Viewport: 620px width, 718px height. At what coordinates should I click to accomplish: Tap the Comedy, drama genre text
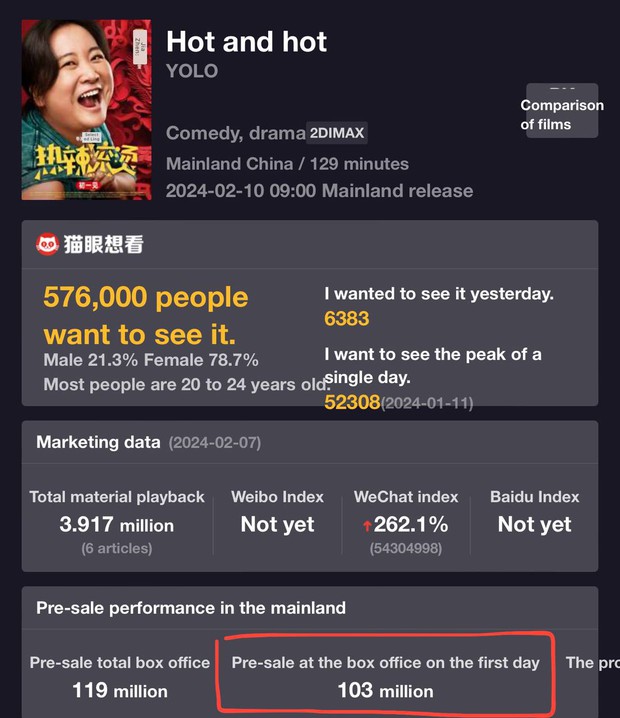(235, 133)
